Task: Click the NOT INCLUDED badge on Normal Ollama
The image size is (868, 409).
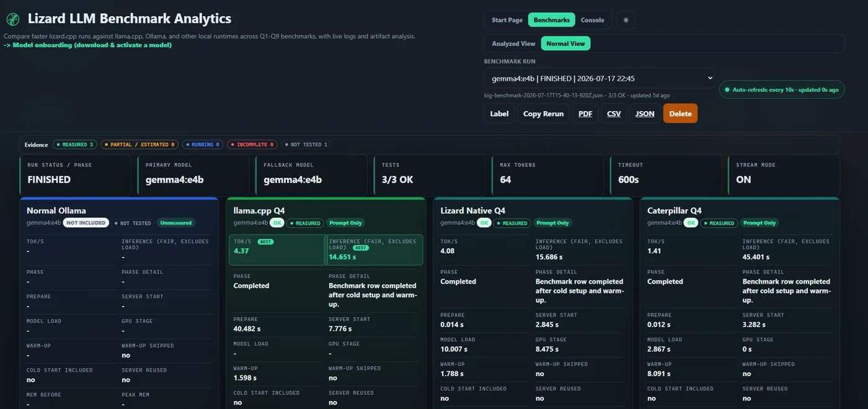Action: [x=86, y=223]
